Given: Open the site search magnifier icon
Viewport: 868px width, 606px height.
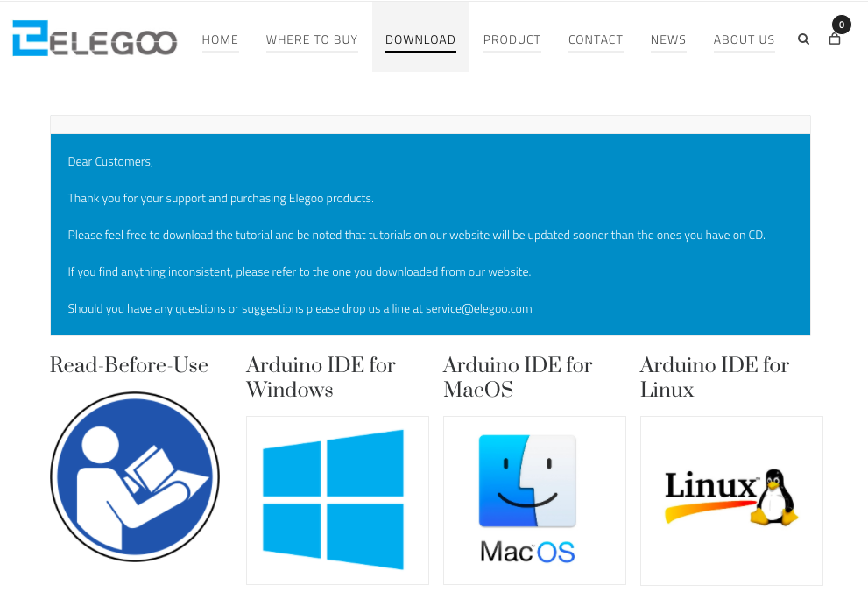Looking at the screenshot, I should (x=804, y=39).
